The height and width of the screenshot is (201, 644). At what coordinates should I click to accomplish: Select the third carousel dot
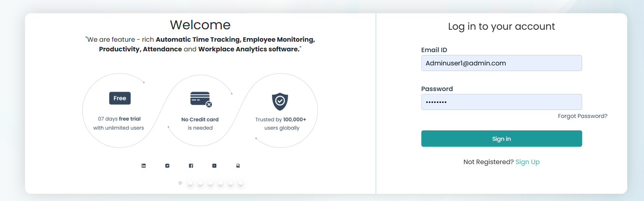point(201,183)
